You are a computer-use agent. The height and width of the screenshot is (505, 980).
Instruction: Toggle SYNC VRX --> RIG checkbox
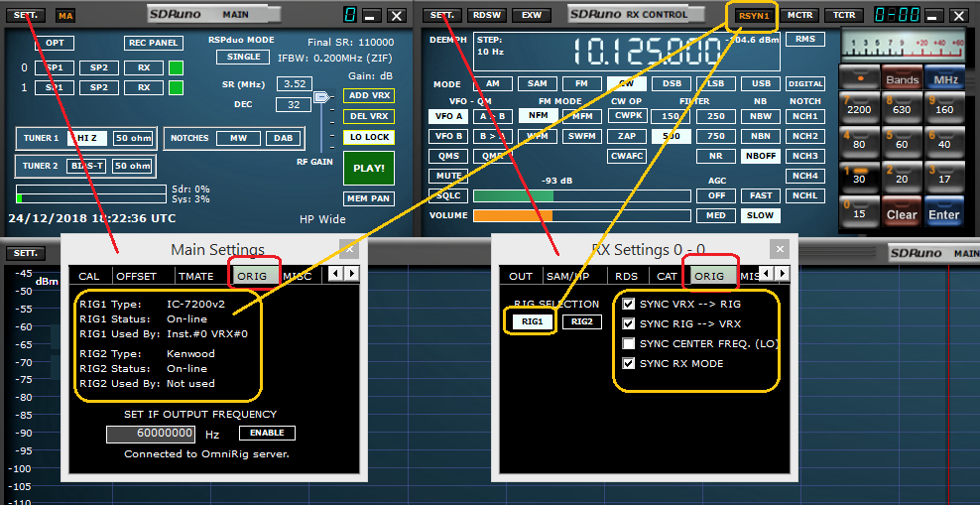click(629, 305)
